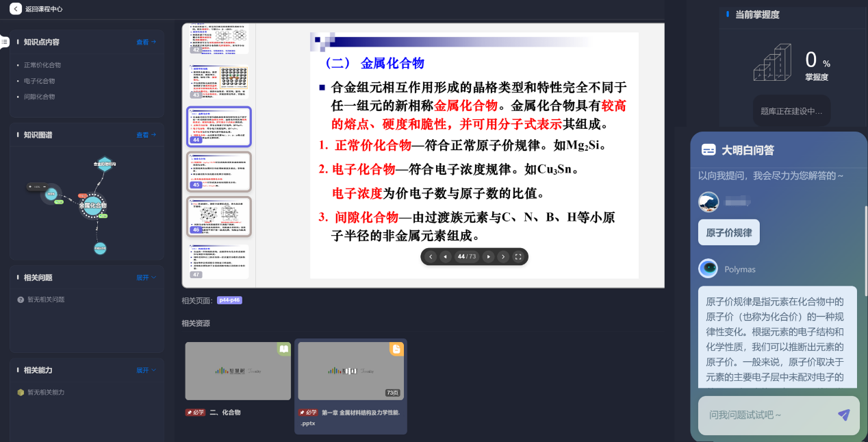Image resolution: width=868 pixels, height=442 pixels.
Task: Click the 金属化合物 node in the knowledge graph
Action: 92,205
